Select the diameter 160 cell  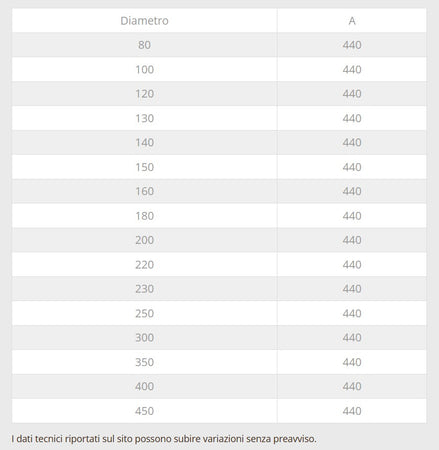coord(144,191)
